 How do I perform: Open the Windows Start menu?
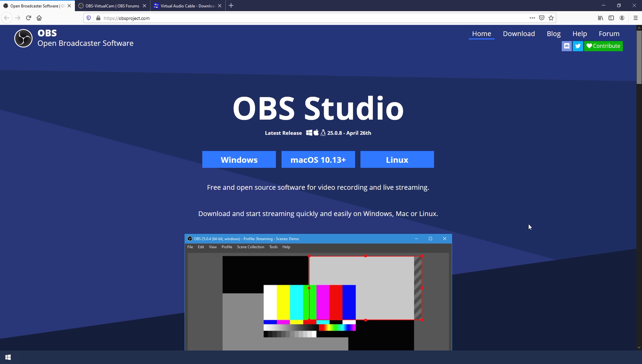coord(8,357)
